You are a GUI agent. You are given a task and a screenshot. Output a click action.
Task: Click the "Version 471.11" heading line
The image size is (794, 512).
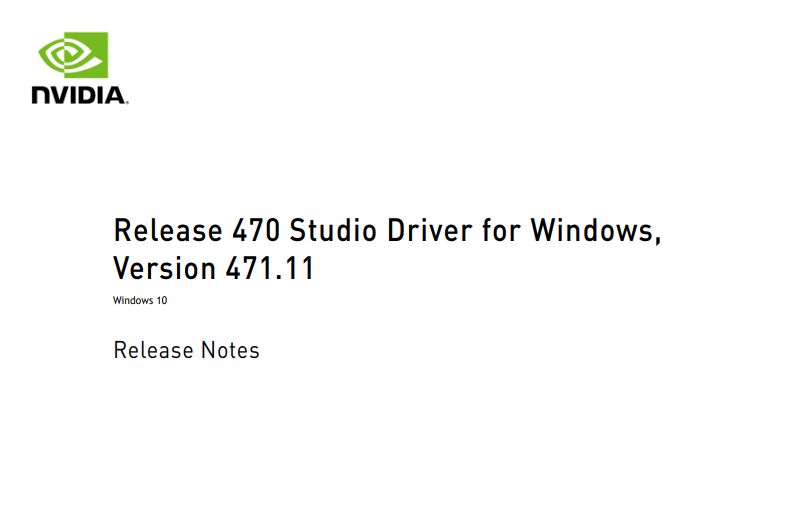(213, 268)
